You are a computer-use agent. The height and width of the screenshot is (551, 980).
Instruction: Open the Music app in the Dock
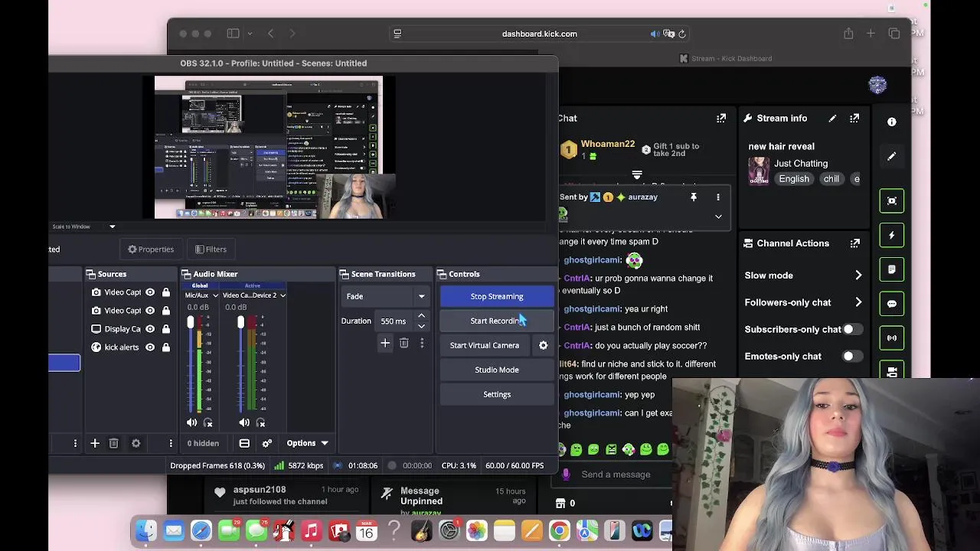(x=311, y=531)
